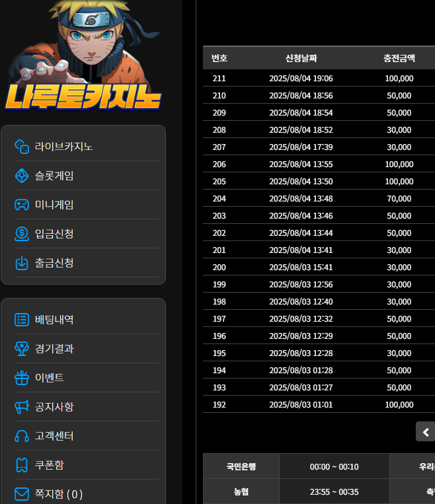Image resolution: width=435 pixels, height=504 pixels.
Task: Click the match results trophy icon
Action: (22, 349)
